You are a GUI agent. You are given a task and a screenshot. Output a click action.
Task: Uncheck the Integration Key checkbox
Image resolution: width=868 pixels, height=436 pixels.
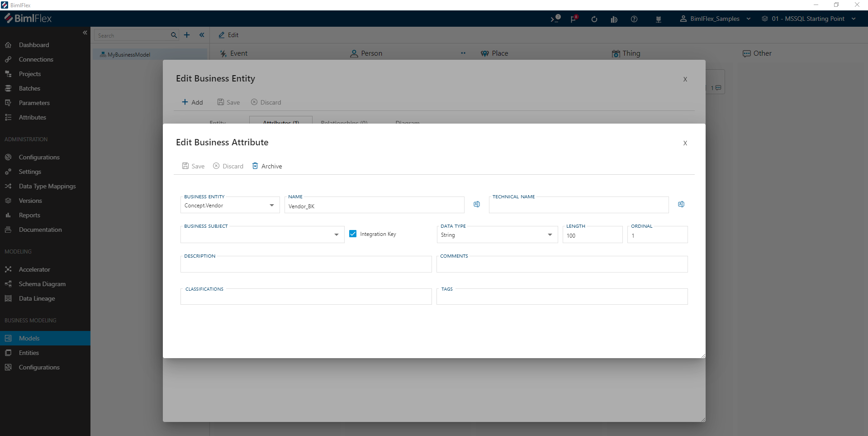point(353,234)
